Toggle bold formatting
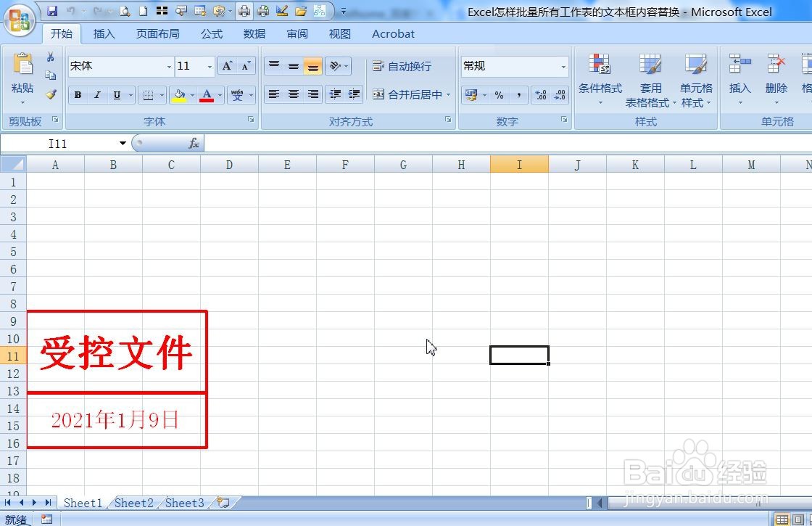 coord(78,95)
